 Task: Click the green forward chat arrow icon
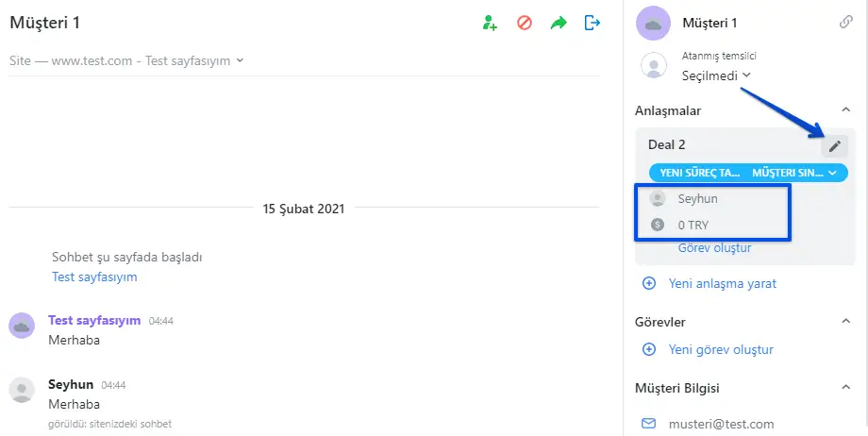(x=559, y=23)
